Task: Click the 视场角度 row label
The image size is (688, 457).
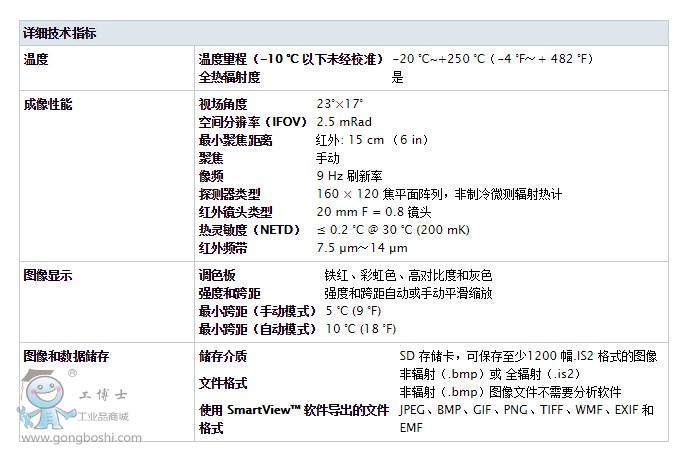Action: pyautogui.click(x=223, y=104)
